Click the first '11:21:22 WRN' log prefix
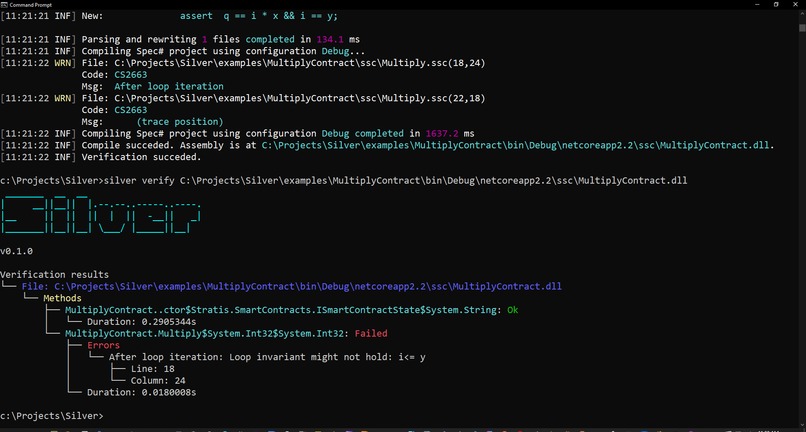This screenshot has width=806, height=432. point(39,63)
